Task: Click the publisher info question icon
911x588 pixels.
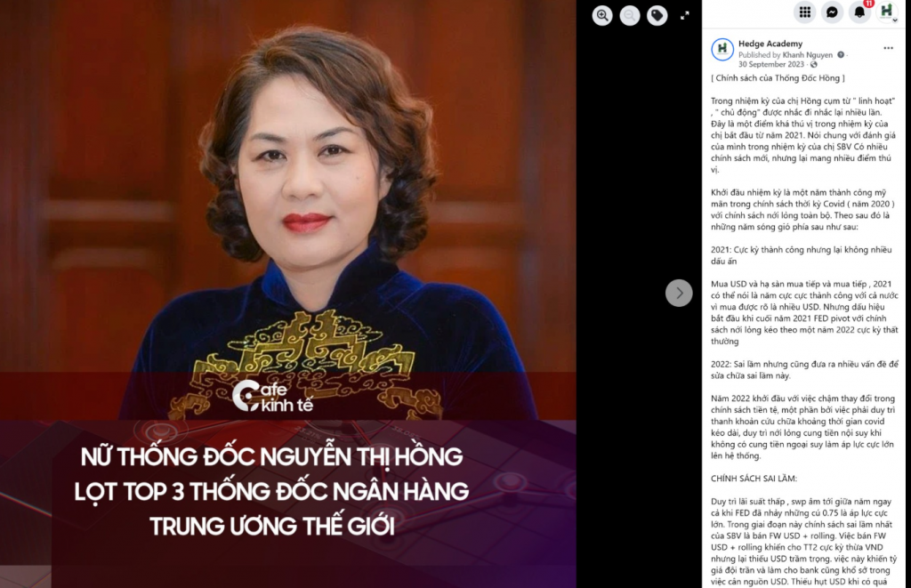Action: [x=840, y=54]
